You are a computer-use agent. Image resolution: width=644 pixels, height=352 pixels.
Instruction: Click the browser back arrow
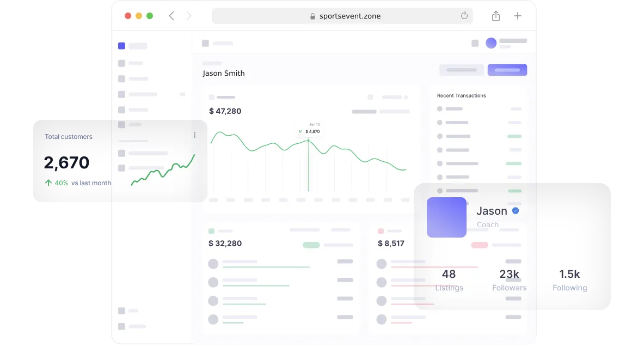tap(171, 16)
